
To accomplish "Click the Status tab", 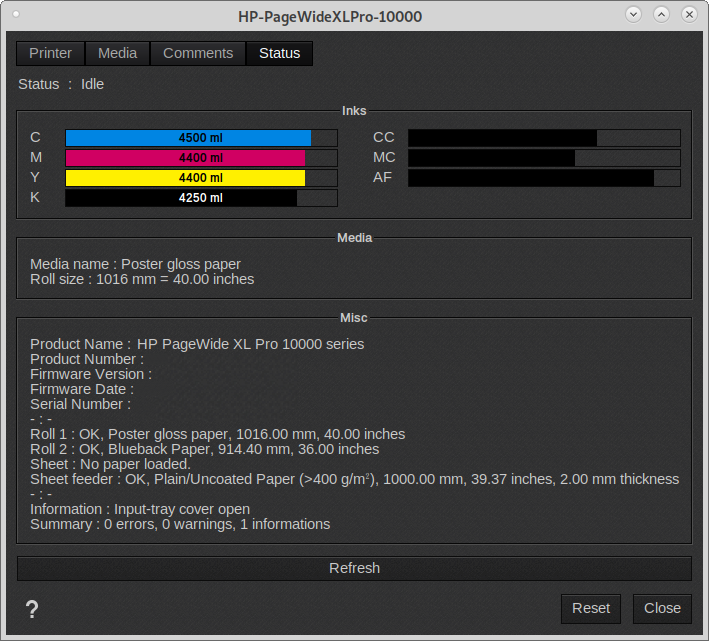I will (x=279, y=53).
